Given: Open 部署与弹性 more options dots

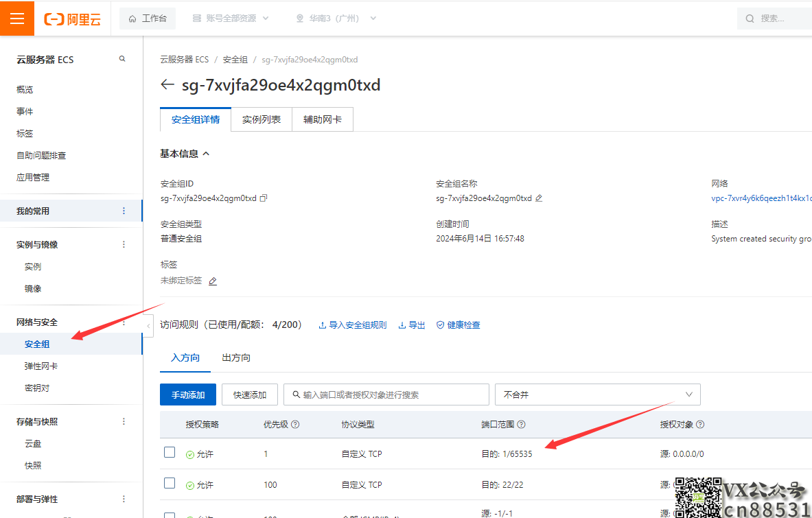Looking at the screenshot, I should (x=124, y=499).
